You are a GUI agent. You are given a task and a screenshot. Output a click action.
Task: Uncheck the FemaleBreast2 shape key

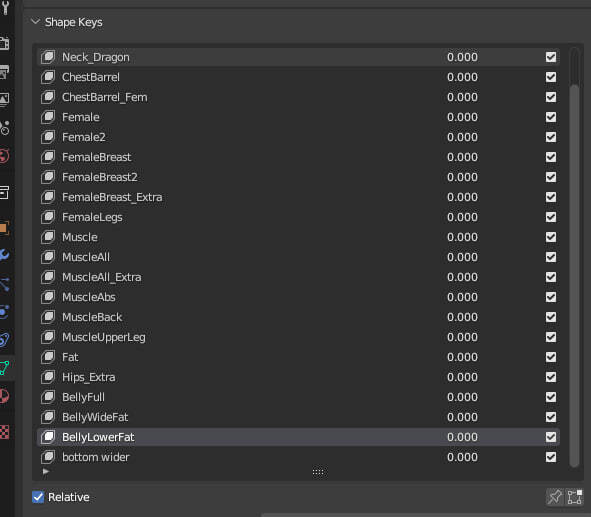(551, 177)
